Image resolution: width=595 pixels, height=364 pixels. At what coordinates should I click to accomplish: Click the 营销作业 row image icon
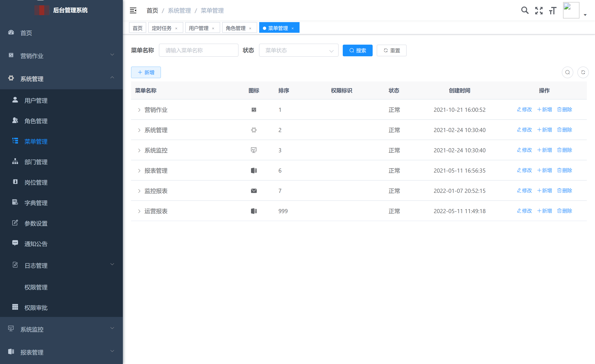(254, 110)
